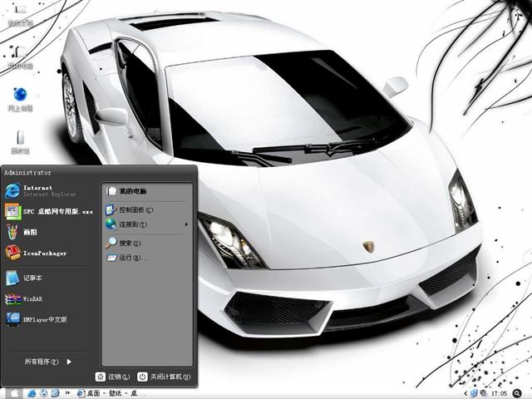
Task: Open the 运行 run dialog
Action: click(x=127, y=258)
